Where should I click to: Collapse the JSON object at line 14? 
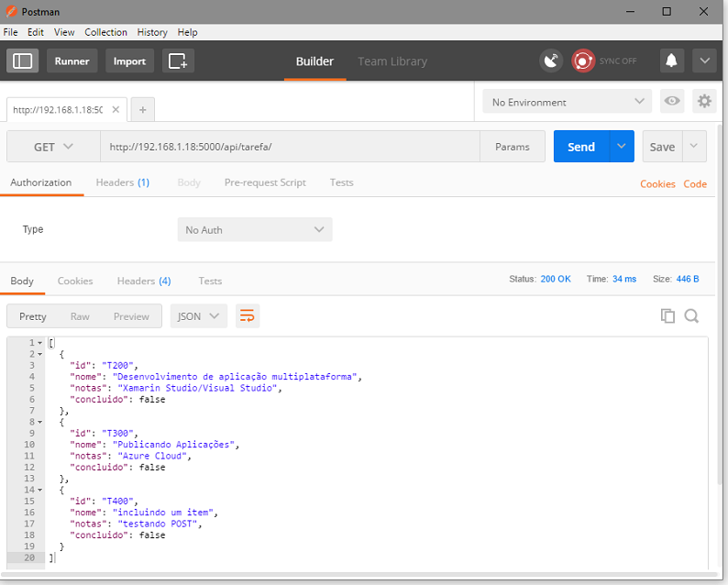click(x=40, y=490)
